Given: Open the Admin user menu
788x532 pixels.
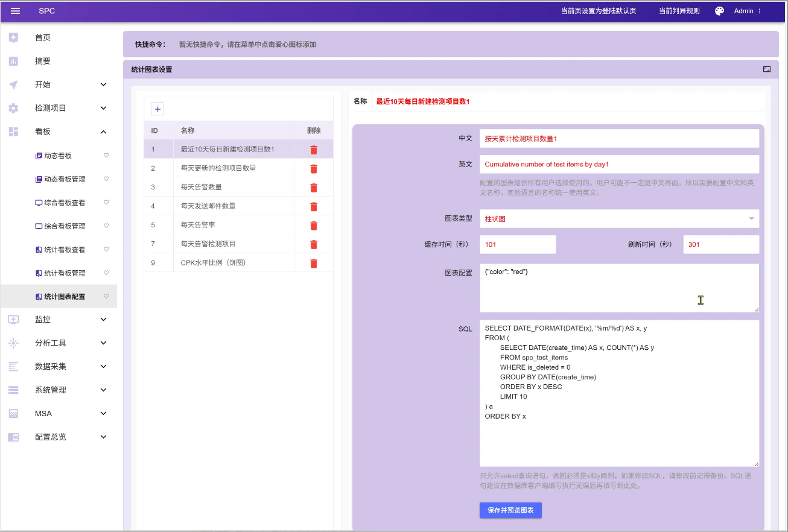Looking at the screenshot, I should click(x=747, y=11).
